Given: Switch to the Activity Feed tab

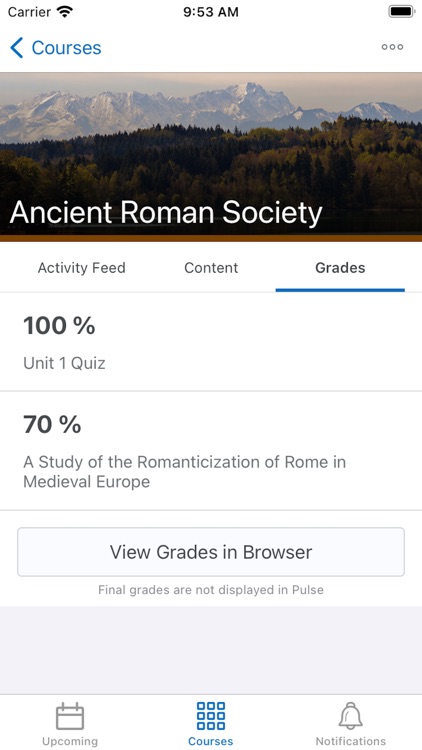Looking at the screenshot, I should [81, 268].
